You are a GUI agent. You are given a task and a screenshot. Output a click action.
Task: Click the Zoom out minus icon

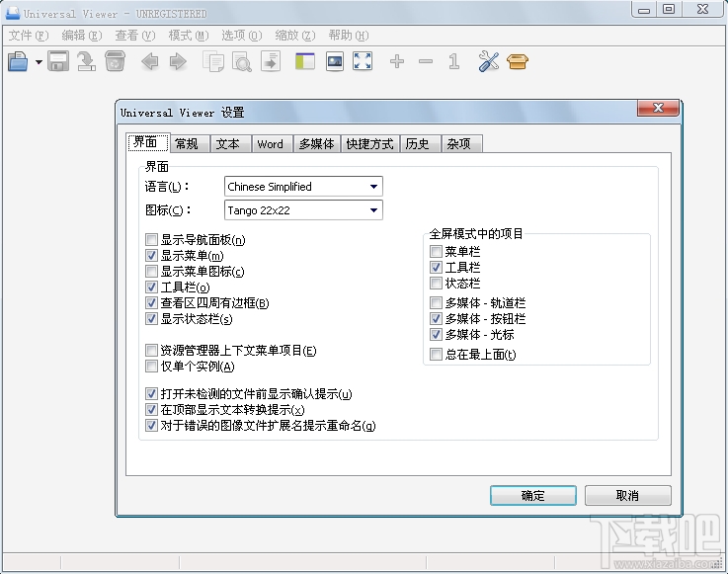coord(426,61)
